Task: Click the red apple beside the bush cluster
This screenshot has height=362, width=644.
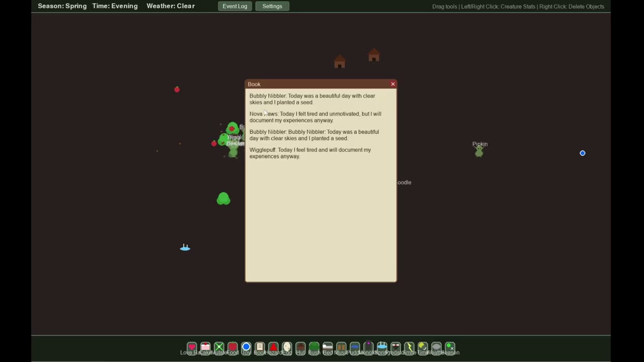Action: click(214, 143)
